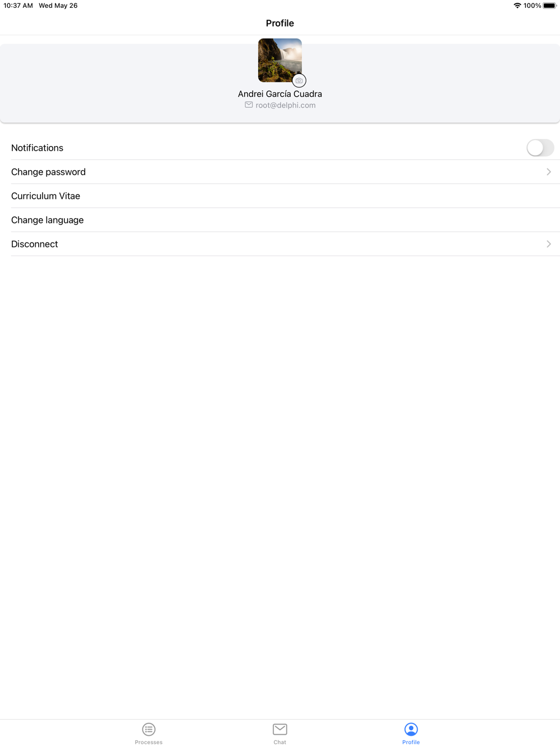
Task: Tap the Profile page title
Action: tap(280, 23)
